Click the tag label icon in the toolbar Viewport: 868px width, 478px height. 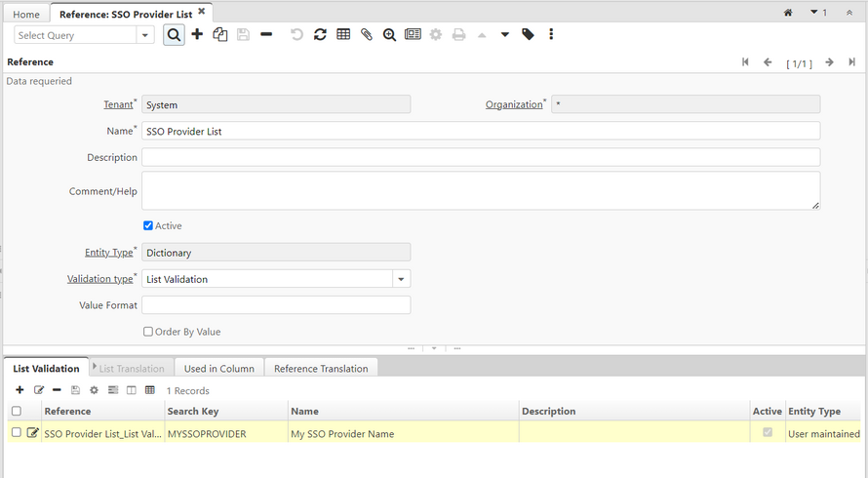click(x=528, y=35)
